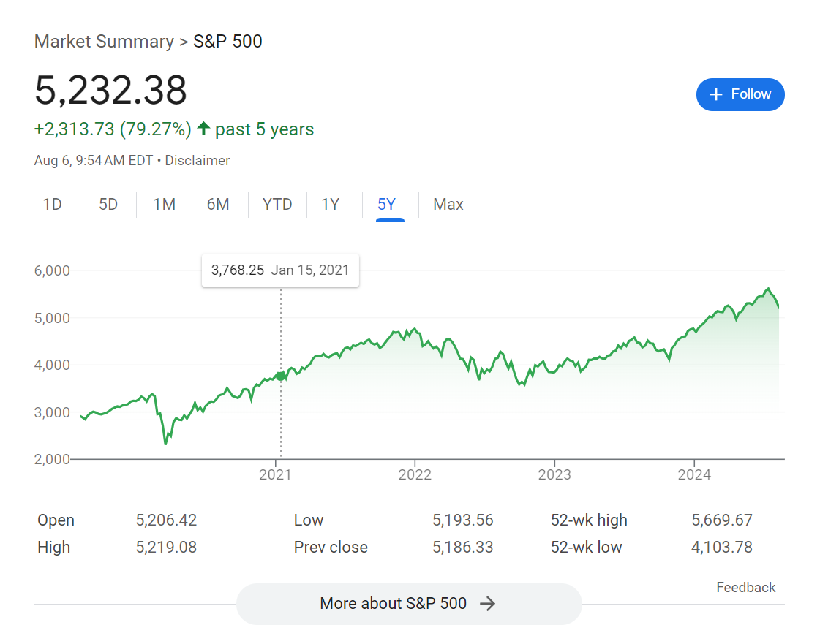Click the 2024 label on chart axis
The height and width of the screenshot is (644, 820).
coord(694,475)
